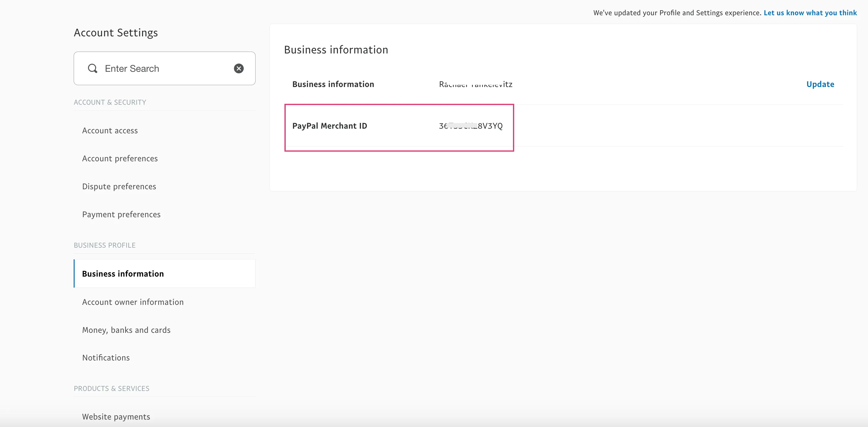Click the business name value text
The height and width of the screenshot is (427, 868).
pos(475,84)
